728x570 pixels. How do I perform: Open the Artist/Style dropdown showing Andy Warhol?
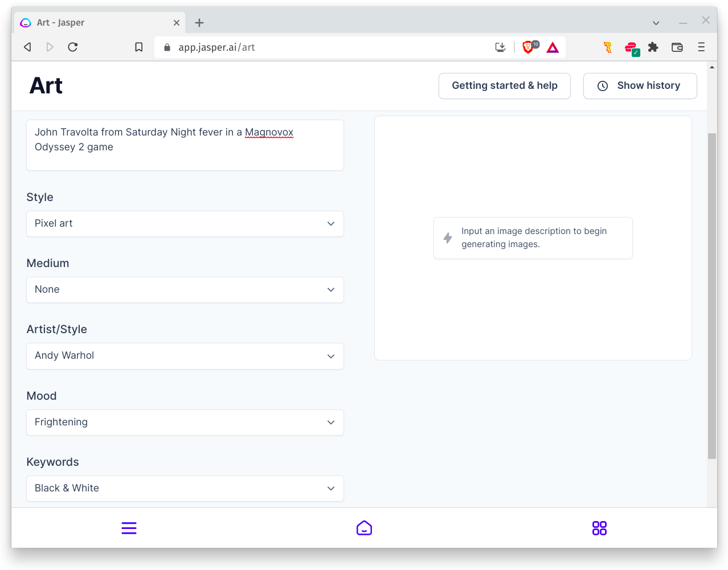(185, 356)
